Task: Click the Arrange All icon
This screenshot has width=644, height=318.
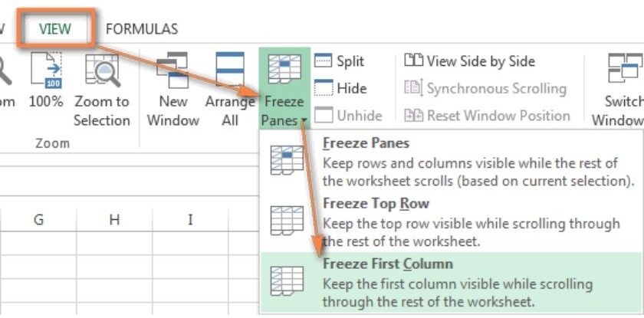Action: pos(230,71)
